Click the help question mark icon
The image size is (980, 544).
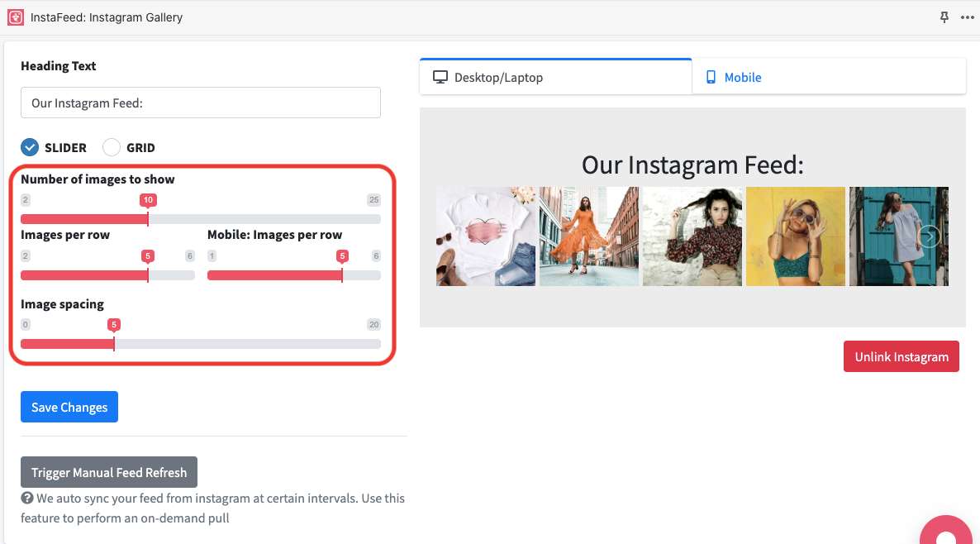27,499
